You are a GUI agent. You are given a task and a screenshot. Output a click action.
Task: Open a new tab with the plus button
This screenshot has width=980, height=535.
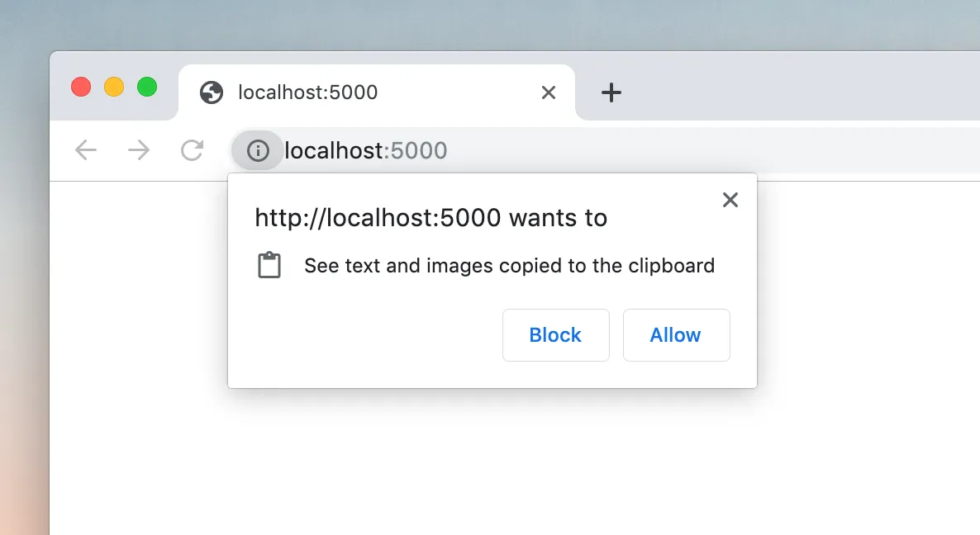click(611, 92)
